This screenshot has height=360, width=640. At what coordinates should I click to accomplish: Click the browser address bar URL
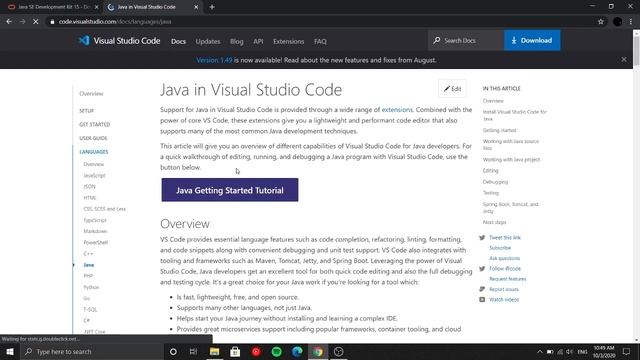[x=115, y=22]
